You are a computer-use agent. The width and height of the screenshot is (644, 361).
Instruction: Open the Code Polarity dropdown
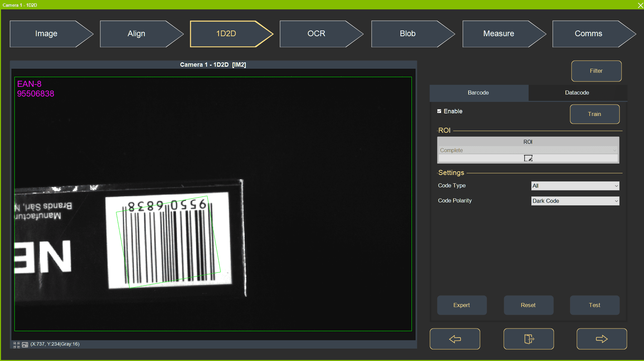point(575,201)
